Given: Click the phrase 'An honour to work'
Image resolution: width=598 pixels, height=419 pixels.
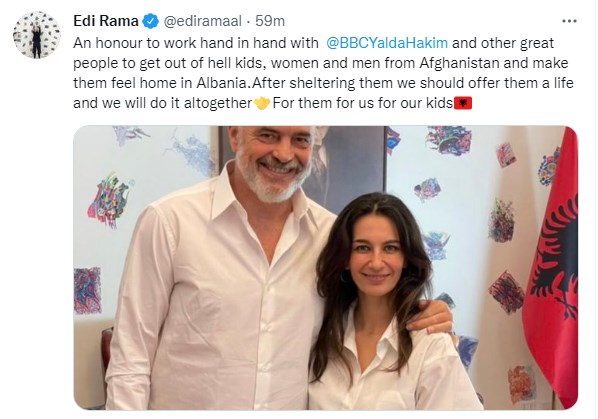Looking at the screenshot, I should pyautogui.click(x=135, y=43).
